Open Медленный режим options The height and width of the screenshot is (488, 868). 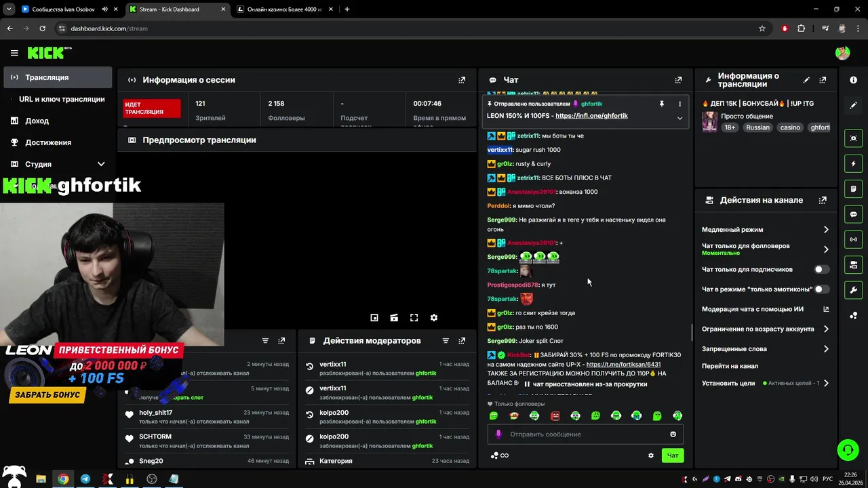coord(765,230)
